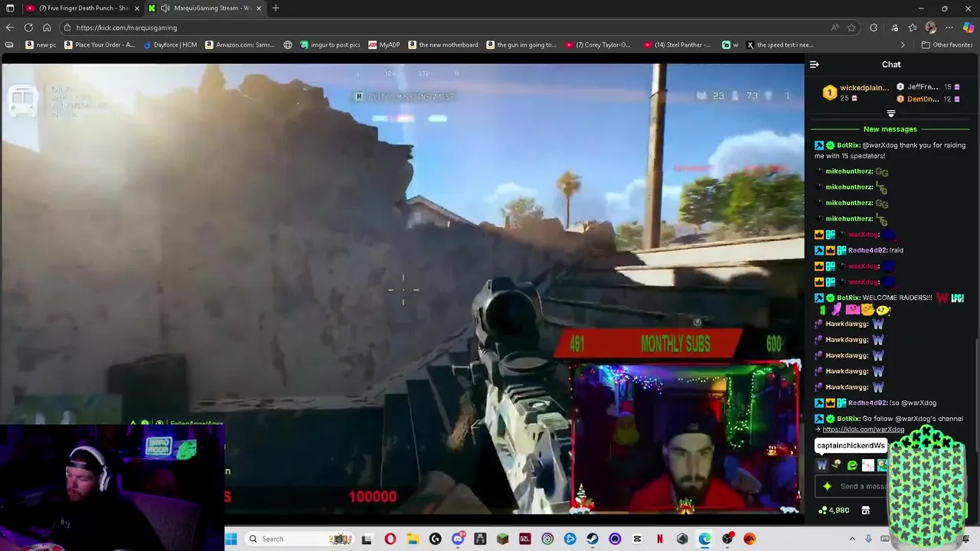Viewport: 980px width, 551px height.
Task: Click the taskbar Search box
Action: coord(300,539)
